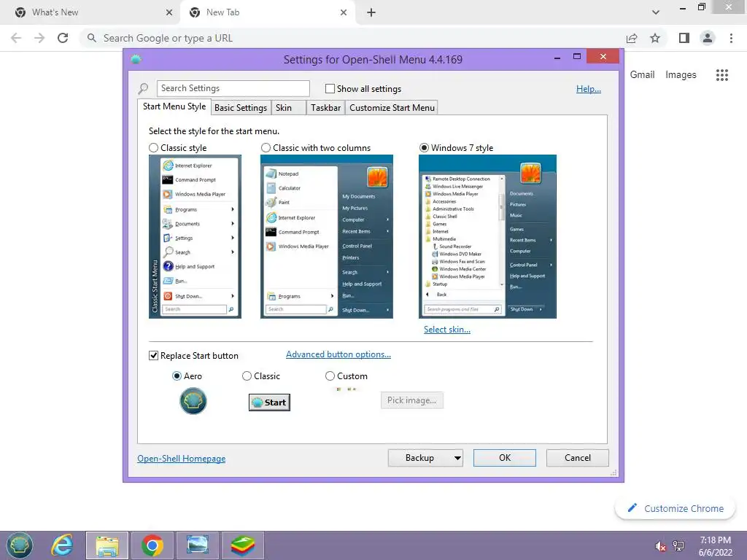Enable Show all settings checkbox
The height and width of the screenshot is (560, 747).
click(330, 88)
